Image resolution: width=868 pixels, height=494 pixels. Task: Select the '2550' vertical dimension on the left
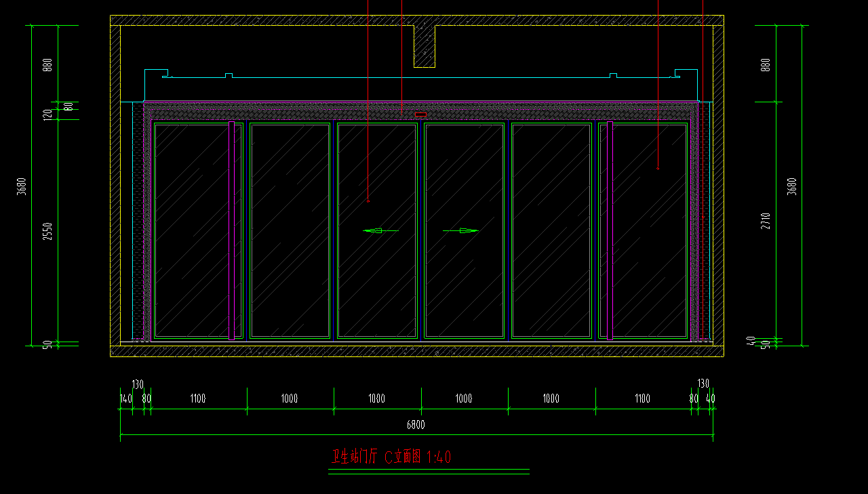[47, 232]
